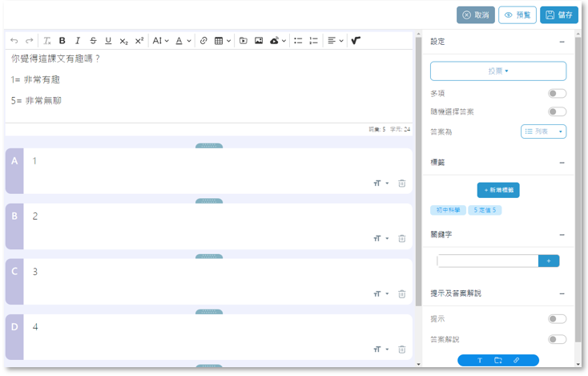The width and height of the screenshot is (588, 376).
Task: Click the insert image icon
Action: [259, 41]
